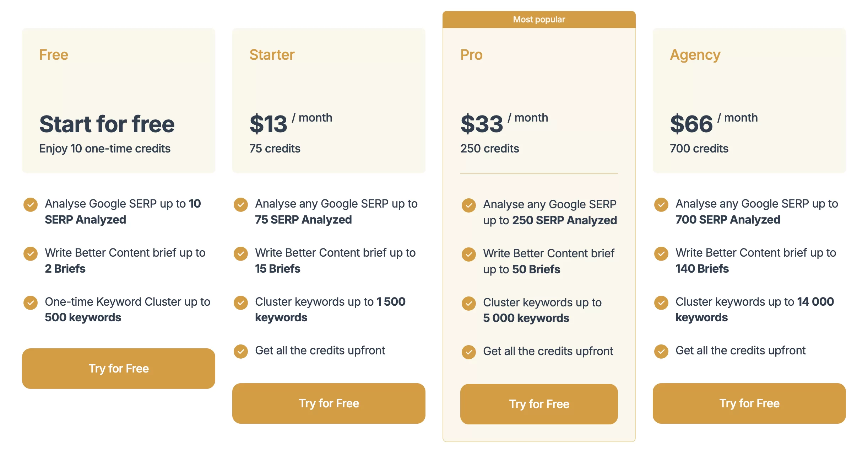868x450 pixels.
Task: Click the checkmark icon beside 140 Briefs
Action: coord(661,254)
